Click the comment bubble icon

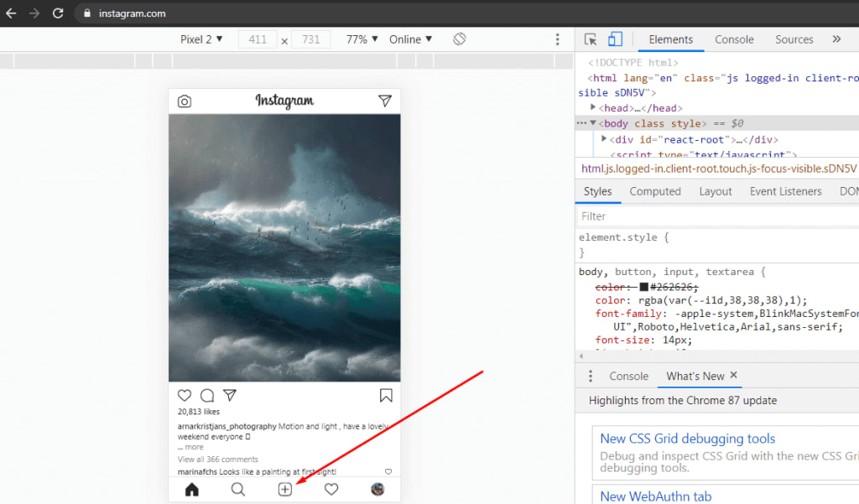pyautogui.click(x=207, y=395)
